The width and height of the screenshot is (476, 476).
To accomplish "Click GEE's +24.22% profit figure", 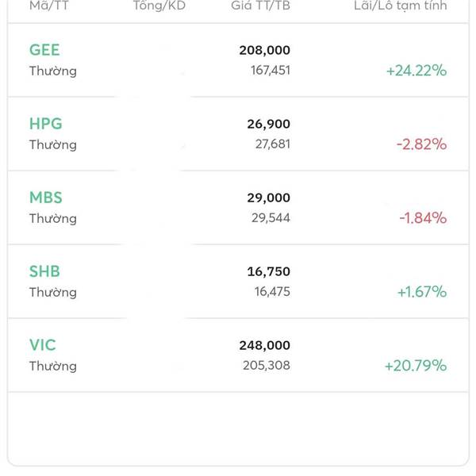I will coord(416,71).
